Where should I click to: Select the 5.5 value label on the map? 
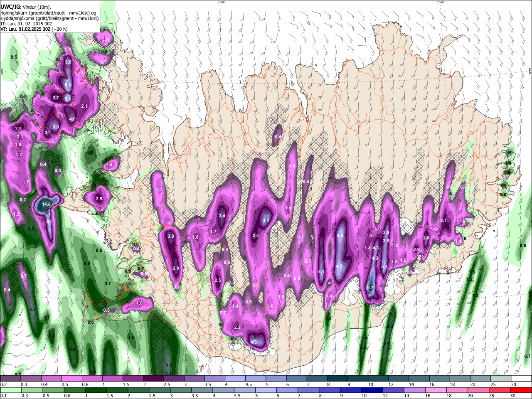(x=68, y=85)
